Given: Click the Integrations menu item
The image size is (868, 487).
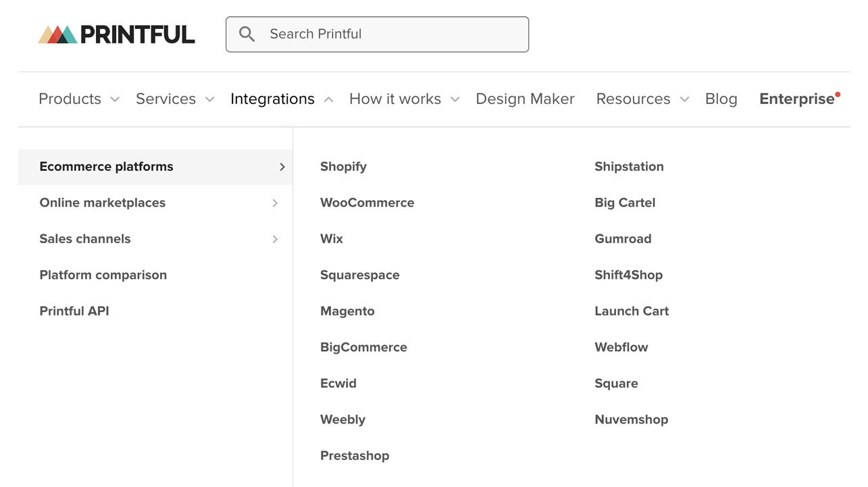Looking at the screenshot, I should coord(272,99).
